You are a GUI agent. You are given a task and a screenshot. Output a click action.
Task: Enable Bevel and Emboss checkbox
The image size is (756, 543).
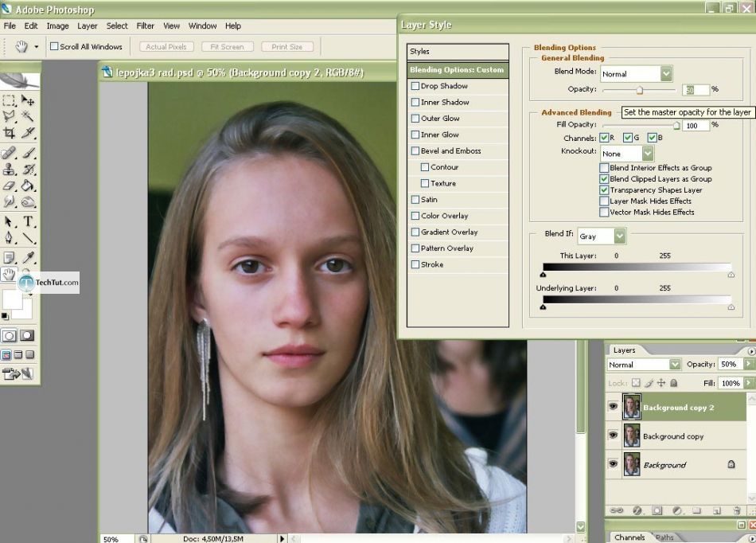point(415,151)
